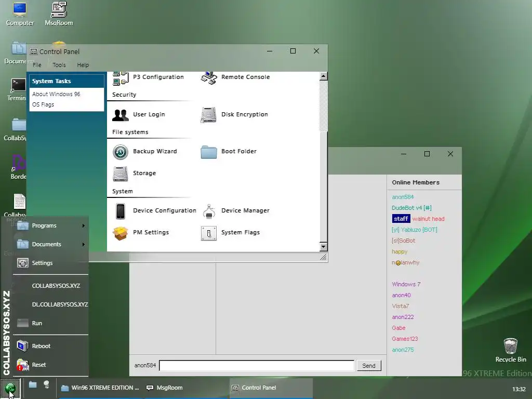Screen dimensions: 532x399
Task: Select Reboot from the start menu
Action: pyautogui.click(x=50, y=346)
